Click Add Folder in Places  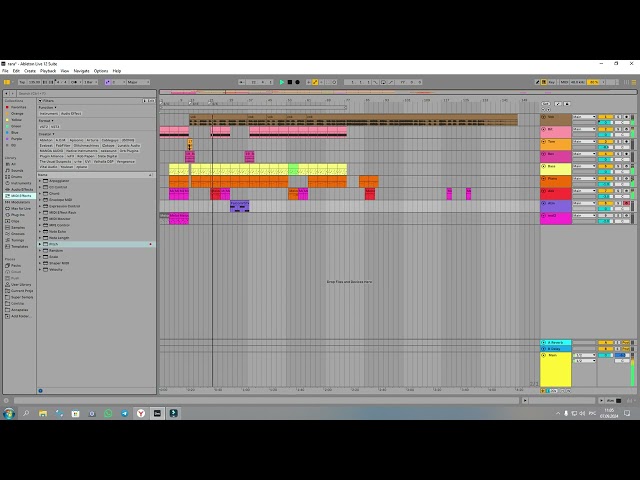19,316
